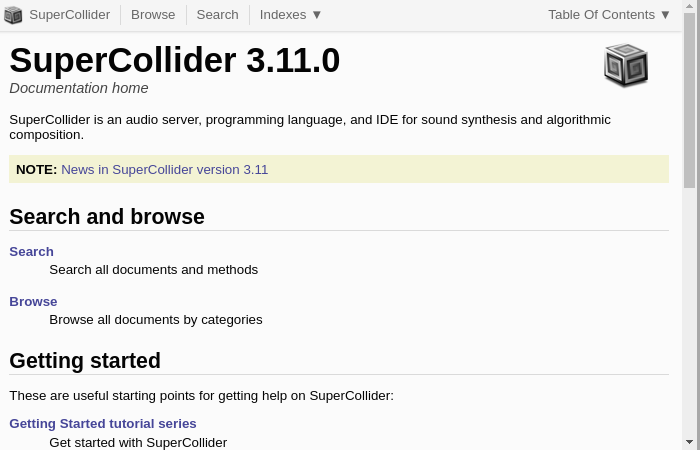The width and height of the screenshot is (700, 450).
Task: Click the Indexes dropdown arrow
Action: pos(317,15)
